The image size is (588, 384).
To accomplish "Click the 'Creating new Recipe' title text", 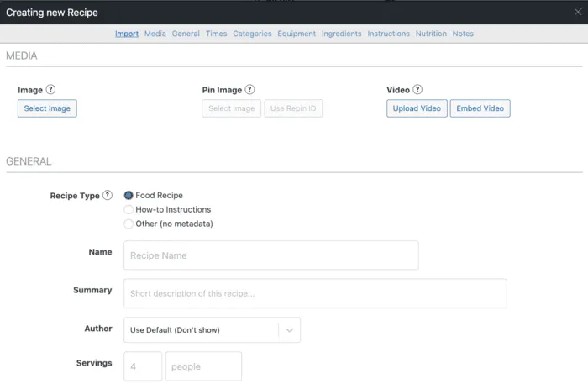I will coord(52,13).
